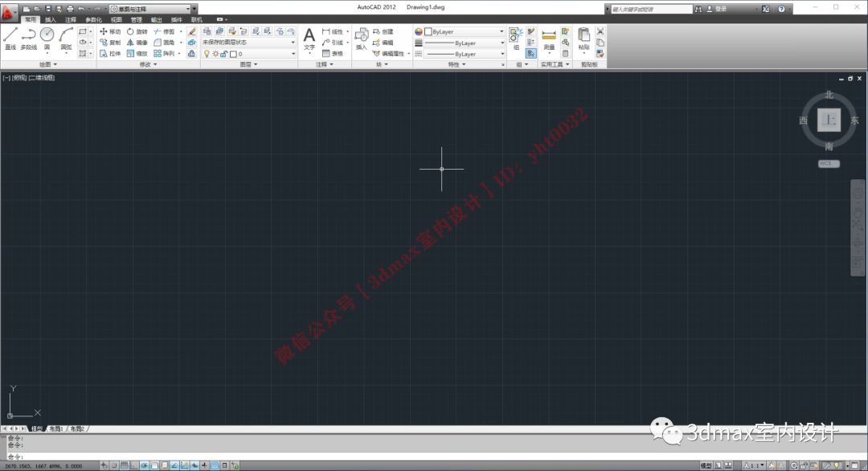Click the Save icon in quick access toolbar
The height and width of the screenshot is (471, 868).
click(x=48, y=9)
